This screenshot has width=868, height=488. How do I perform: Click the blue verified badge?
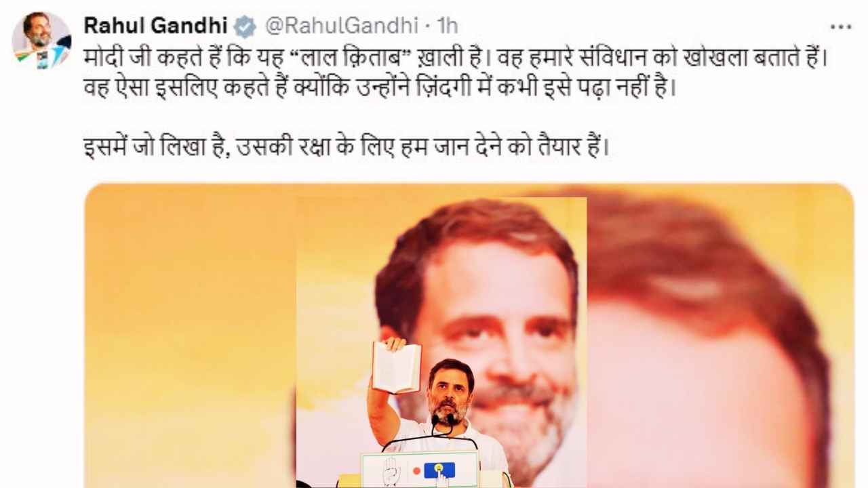click(245, 27)
